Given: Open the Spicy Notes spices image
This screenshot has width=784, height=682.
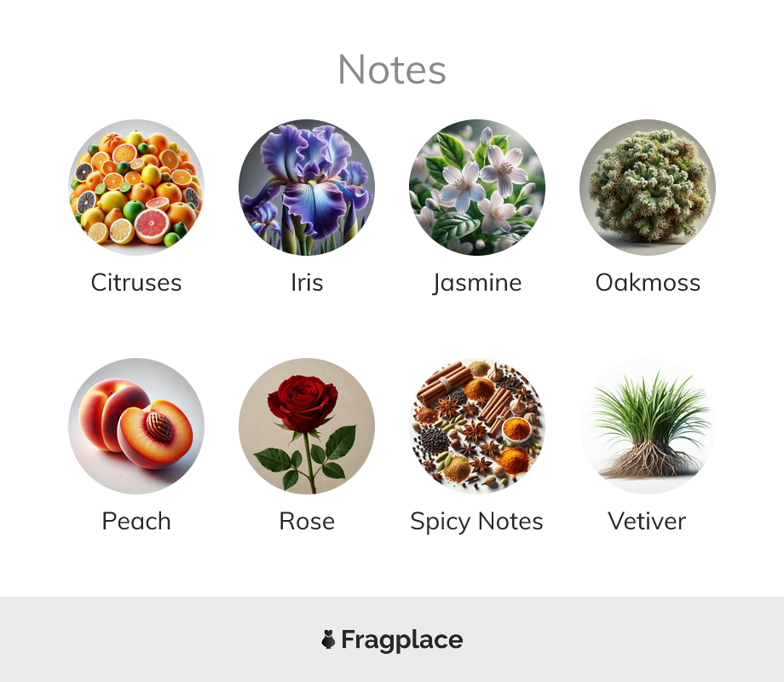Looking at the screenshot, I should click(477, 425).
